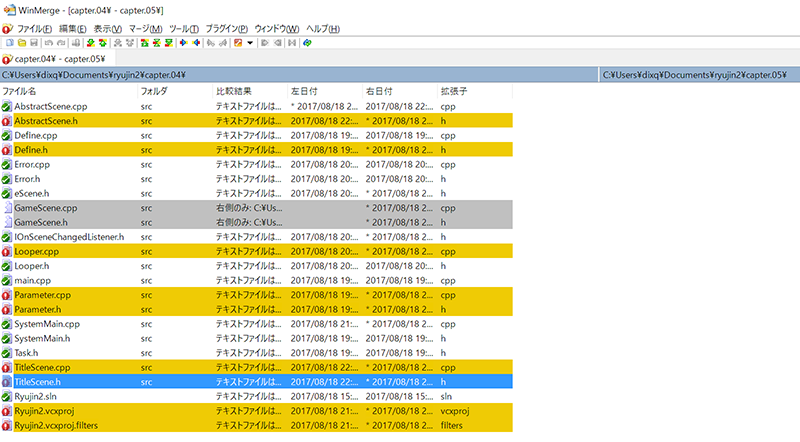
Task: Open the ウィンドウ(W) menu
Action: [x=277, y=29]
